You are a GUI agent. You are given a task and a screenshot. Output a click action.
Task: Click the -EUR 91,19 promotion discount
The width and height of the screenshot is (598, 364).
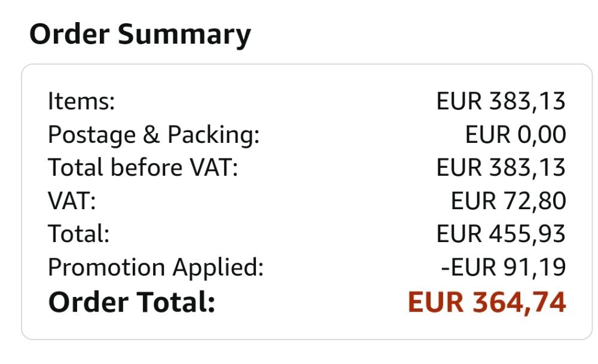point(503,267)
